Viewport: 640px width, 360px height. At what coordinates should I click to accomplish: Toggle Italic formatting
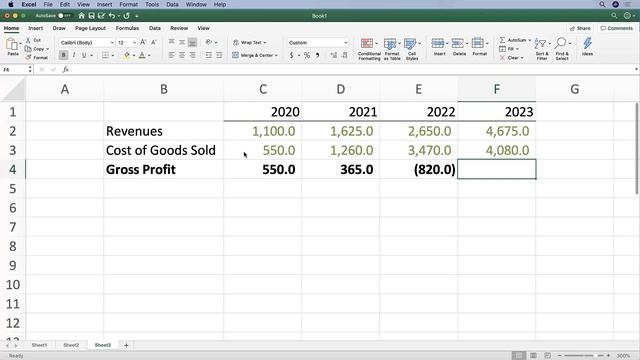(x=73, y=55)
